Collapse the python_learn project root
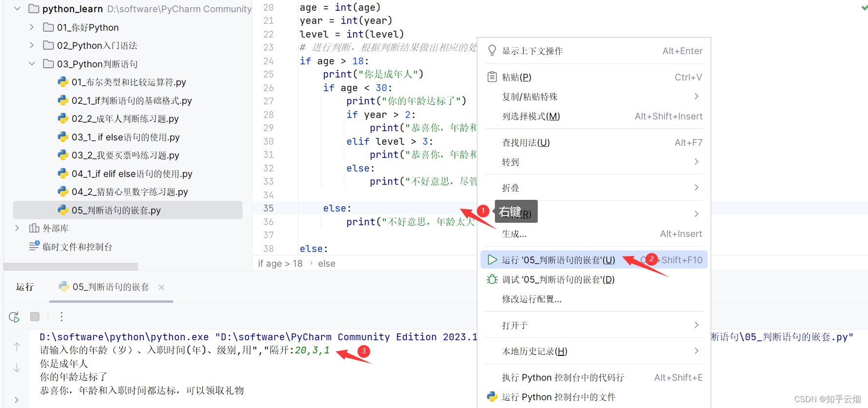 18,9
